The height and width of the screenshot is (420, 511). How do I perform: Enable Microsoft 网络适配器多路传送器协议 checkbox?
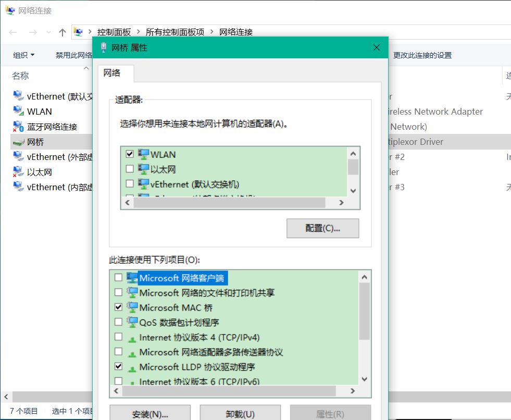coord(118,352)
